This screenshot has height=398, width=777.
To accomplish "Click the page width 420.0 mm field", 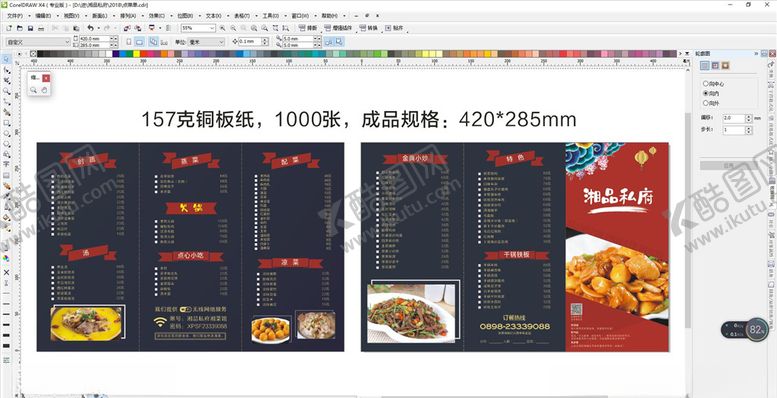I will click(x=93, y=39).
